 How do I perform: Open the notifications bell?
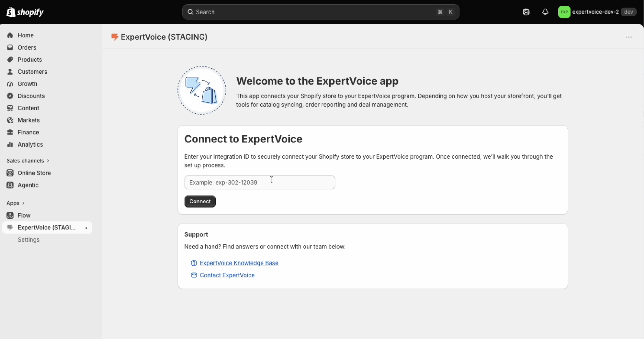(x=545, y=12)
